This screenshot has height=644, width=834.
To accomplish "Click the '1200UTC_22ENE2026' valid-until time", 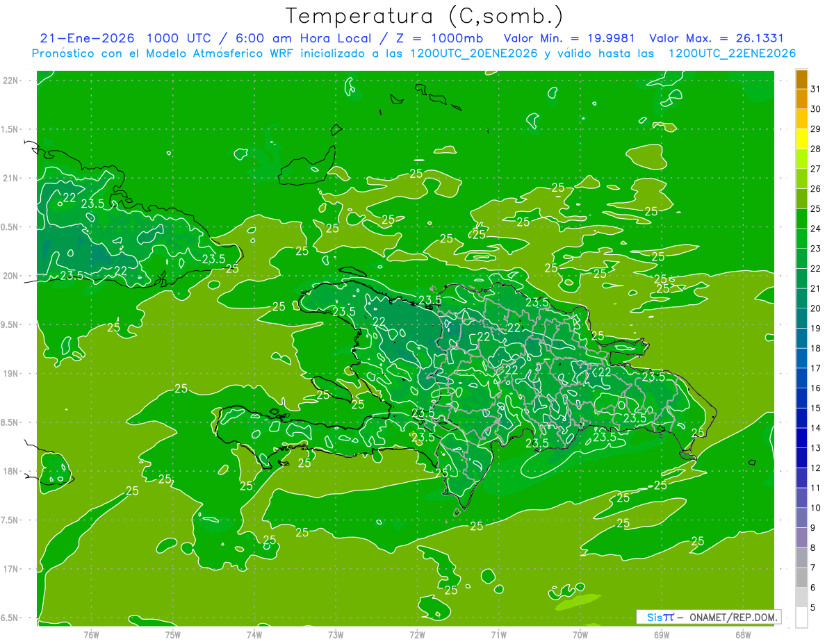I will [732, 53].
